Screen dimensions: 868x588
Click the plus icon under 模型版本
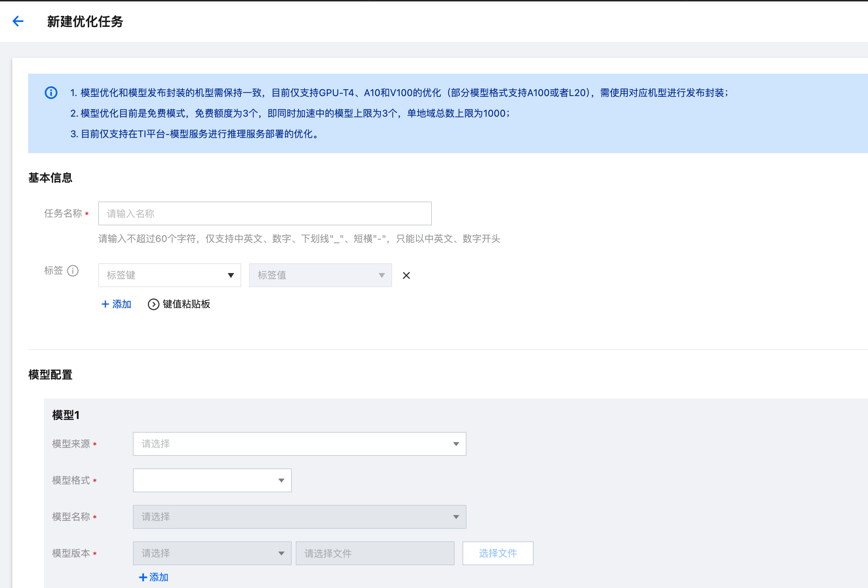point(143,578)
